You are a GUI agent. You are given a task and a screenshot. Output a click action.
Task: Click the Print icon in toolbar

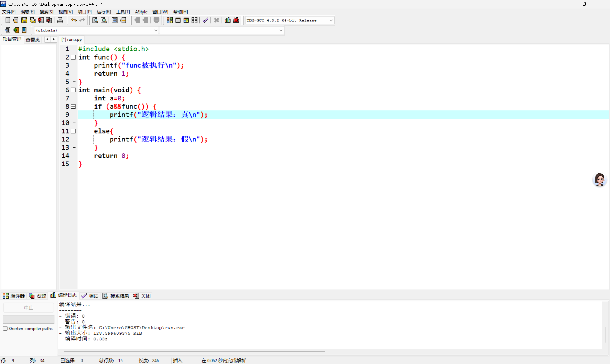(x=60, y=20)
